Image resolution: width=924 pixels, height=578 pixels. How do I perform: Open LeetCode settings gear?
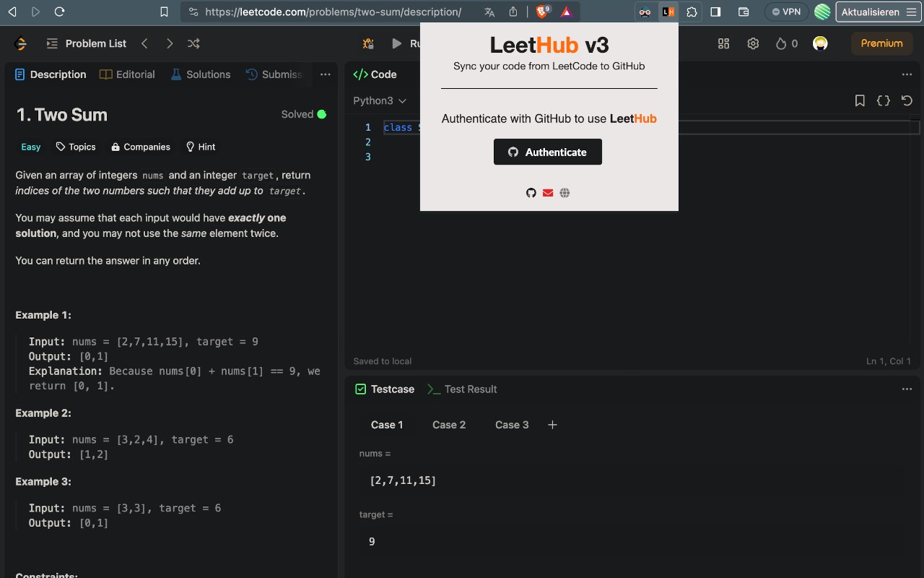point(753,43)
